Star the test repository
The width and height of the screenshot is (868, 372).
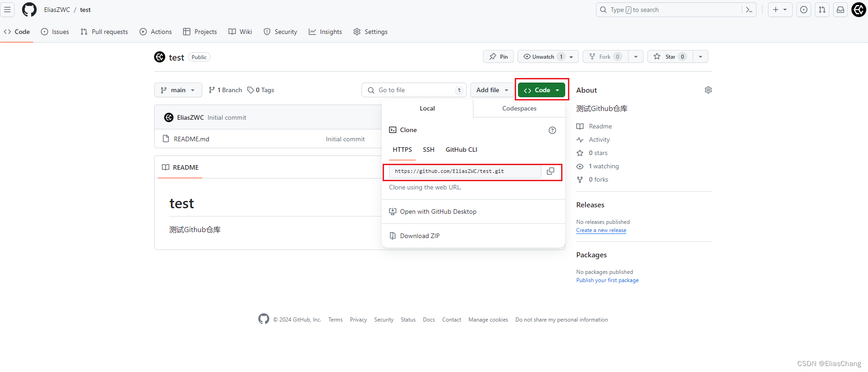[x=670, y=56]
